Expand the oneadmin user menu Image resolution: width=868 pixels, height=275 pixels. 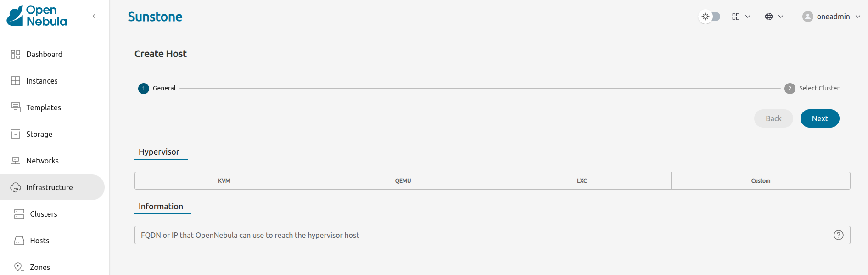point(831,17)
